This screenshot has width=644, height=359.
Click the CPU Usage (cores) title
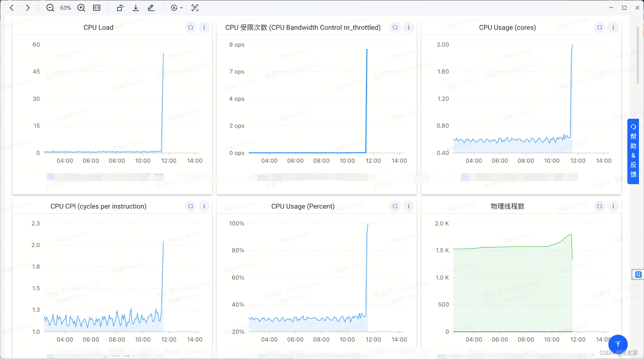click(507, 27)
